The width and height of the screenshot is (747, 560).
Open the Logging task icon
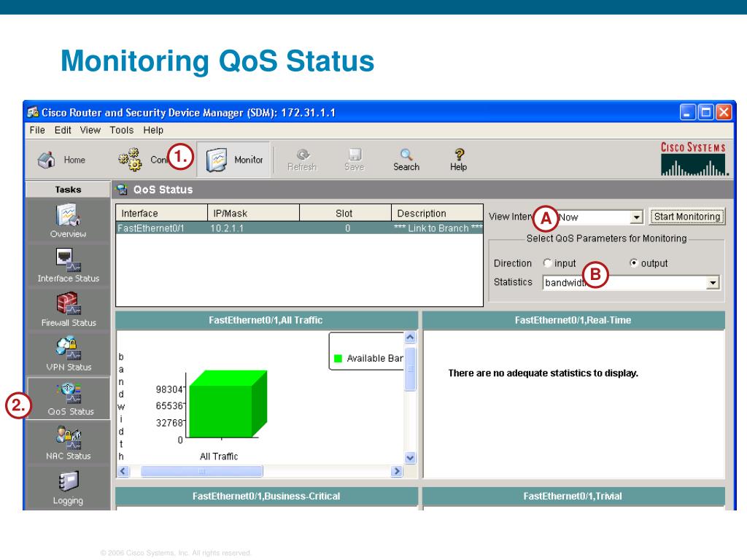click(69, 481)
